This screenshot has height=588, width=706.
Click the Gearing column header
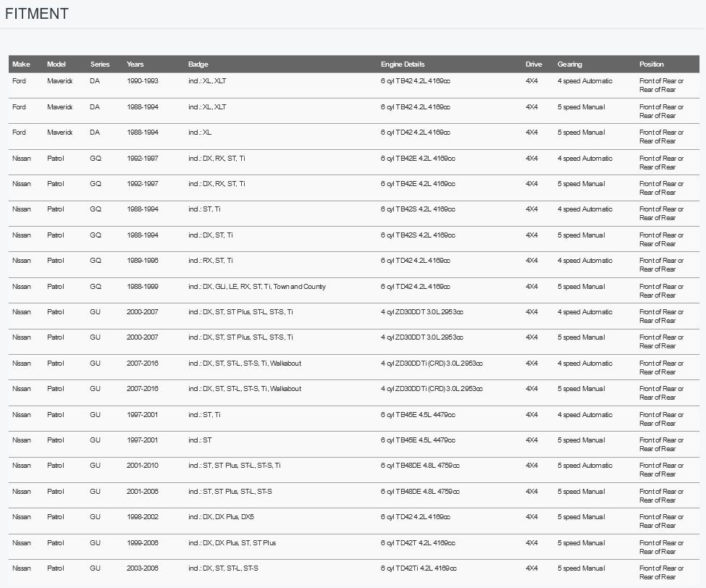coord(570,64)
